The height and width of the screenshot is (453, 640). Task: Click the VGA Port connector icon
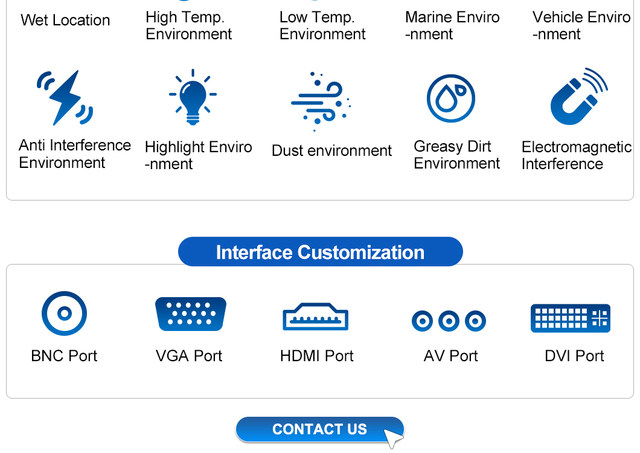tap(190, 314)
